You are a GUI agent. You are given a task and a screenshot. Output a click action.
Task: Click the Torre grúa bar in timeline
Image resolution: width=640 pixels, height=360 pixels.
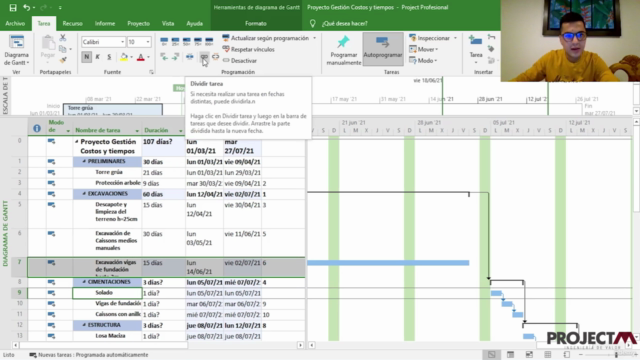(x=113, y=109)
